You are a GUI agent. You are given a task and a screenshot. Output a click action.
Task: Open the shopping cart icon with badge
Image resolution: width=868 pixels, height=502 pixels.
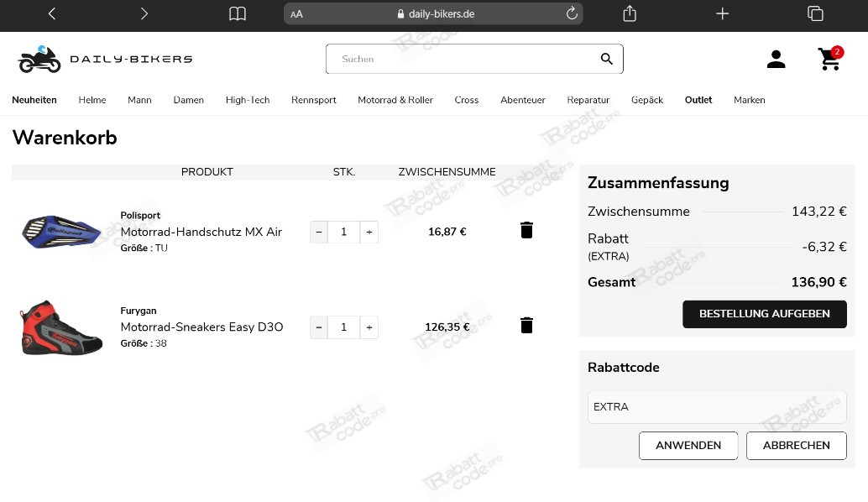pyautogui.click(x=829, y=60)
